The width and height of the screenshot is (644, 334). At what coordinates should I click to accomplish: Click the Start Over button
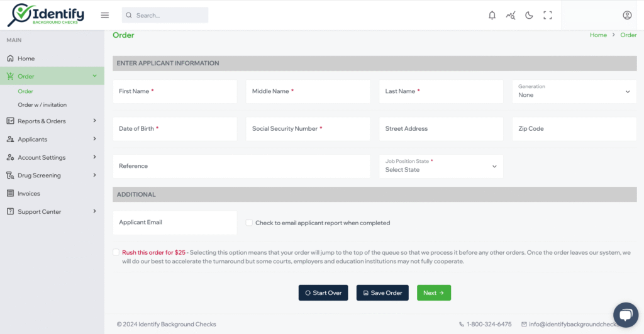(x=323, y=293)
